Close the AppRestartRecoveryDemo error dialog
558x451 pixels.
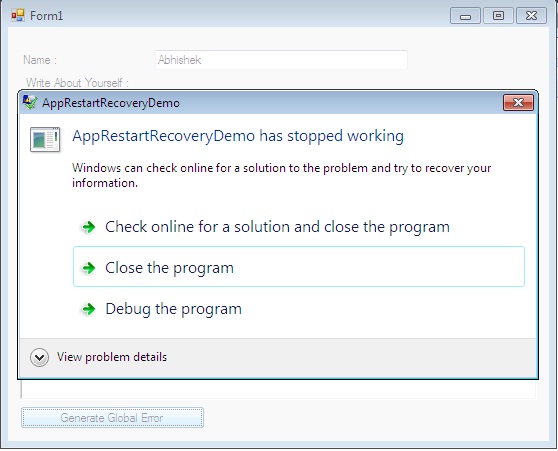518,103
